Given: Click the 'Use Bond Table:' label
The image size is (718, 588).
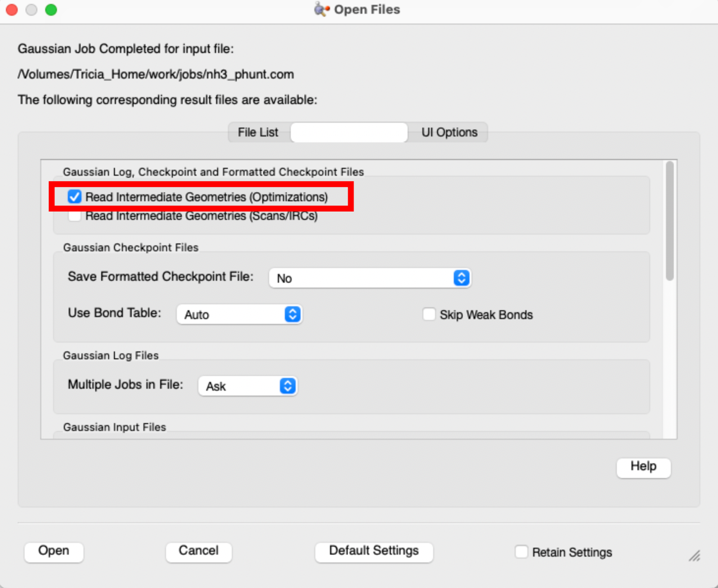Looking at the screenshot, I should (x=114, y=313).
